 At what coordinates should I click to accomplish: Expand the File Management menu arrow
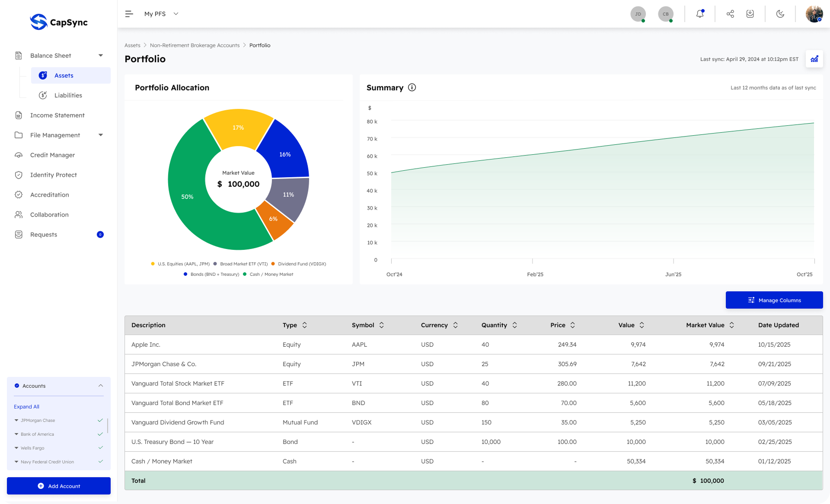point(101,135)
